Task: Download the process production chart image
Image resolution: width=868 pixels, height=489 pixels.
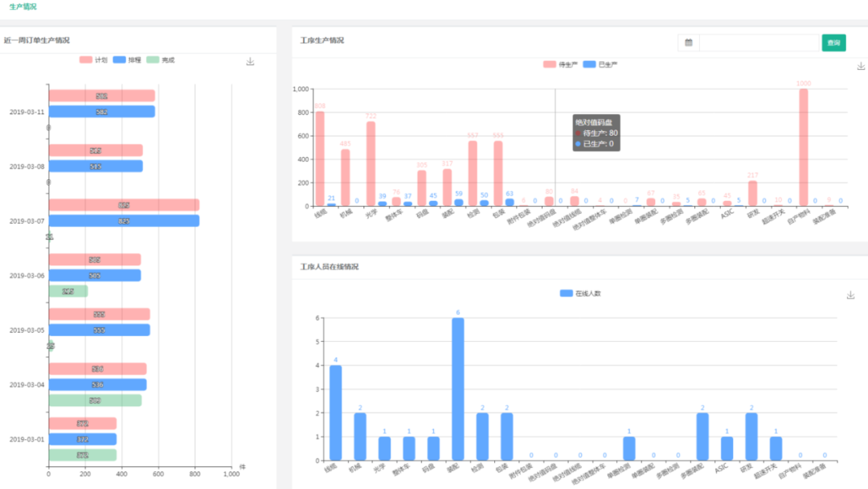Action: 861,66
